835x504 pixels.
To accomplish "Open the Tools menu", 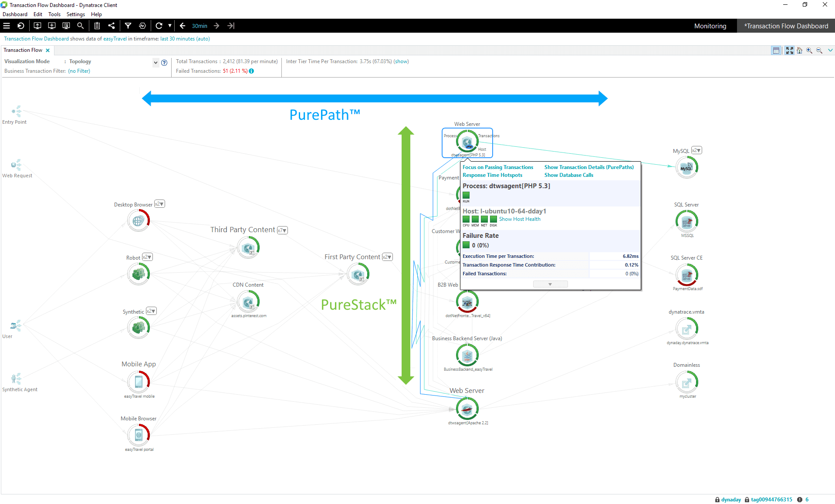I will (x=54, y=14).
